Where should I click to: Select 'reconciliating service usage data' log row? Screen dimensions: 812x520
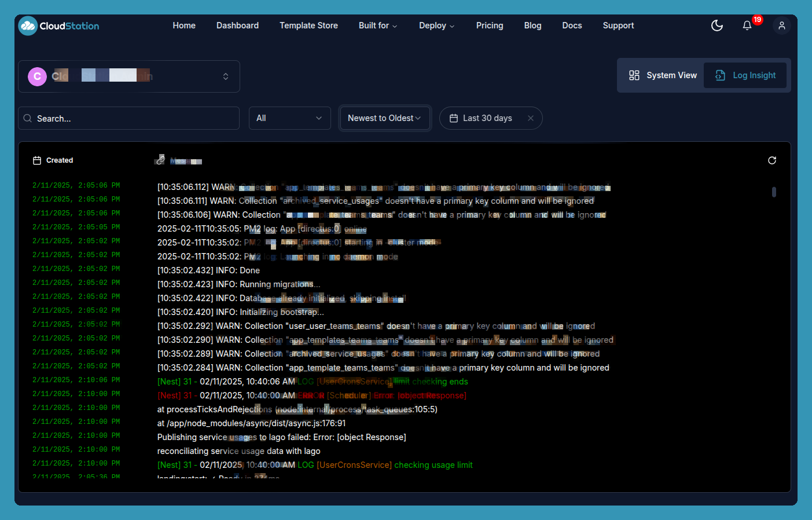point(239,451)
